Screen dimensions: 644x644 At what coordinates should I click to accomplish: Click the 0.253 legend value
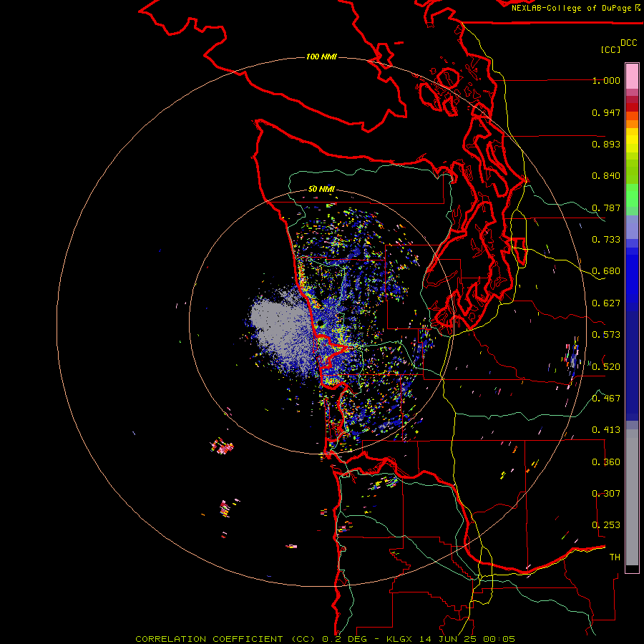606,525
